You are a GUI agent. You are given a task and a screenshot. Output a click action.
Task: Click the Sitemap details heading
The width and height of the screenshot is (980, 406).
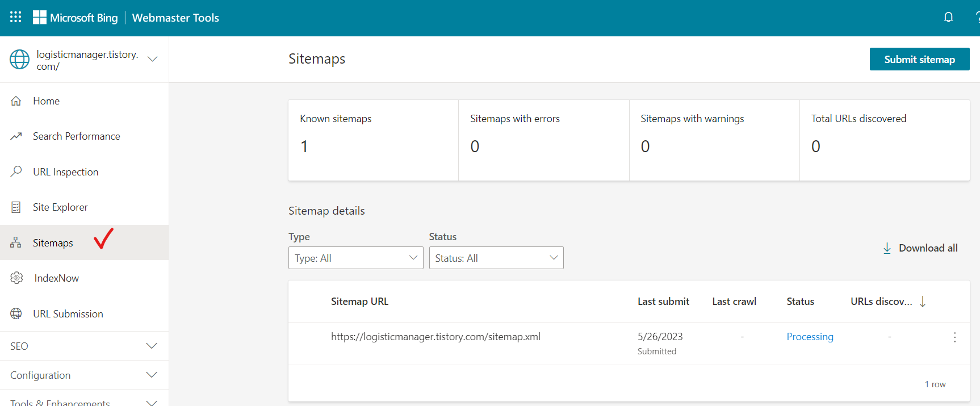click(x=326, y=211)
